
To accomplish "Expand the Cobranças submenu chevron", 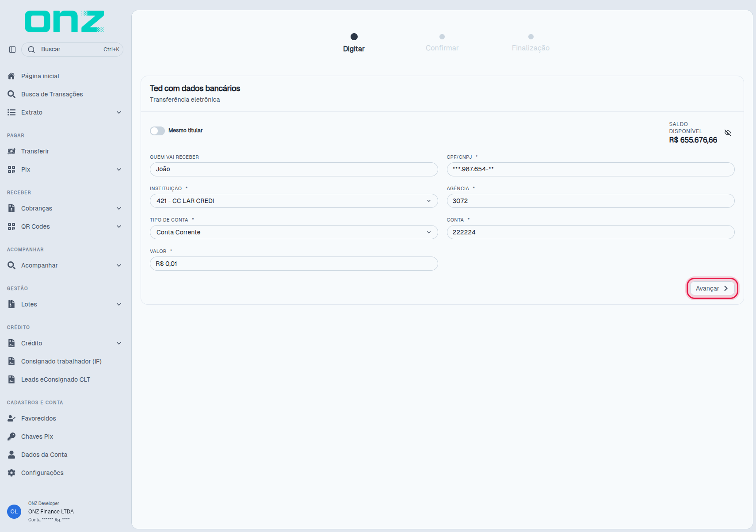I will coord(119,208).
